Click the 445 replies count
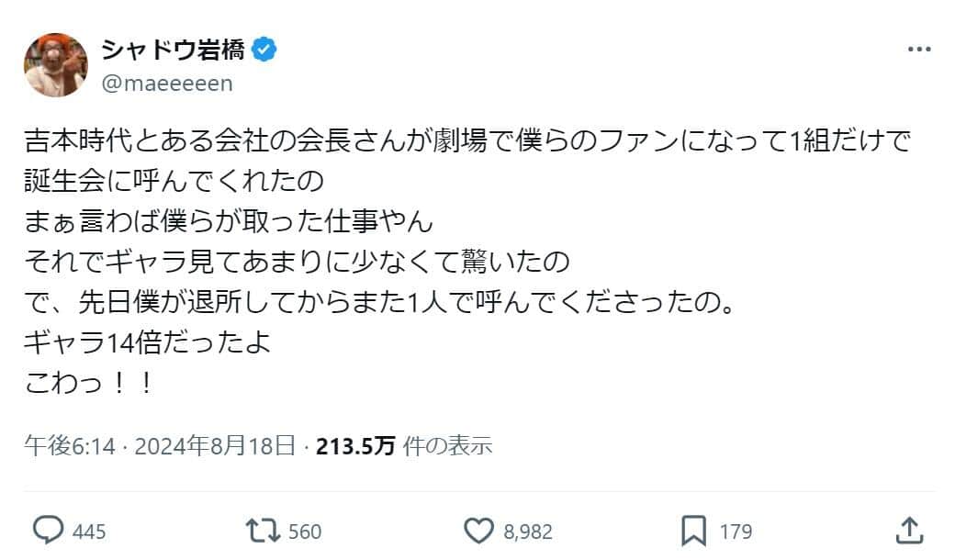Viewport: 955px width, 560px height. [89, 531]
